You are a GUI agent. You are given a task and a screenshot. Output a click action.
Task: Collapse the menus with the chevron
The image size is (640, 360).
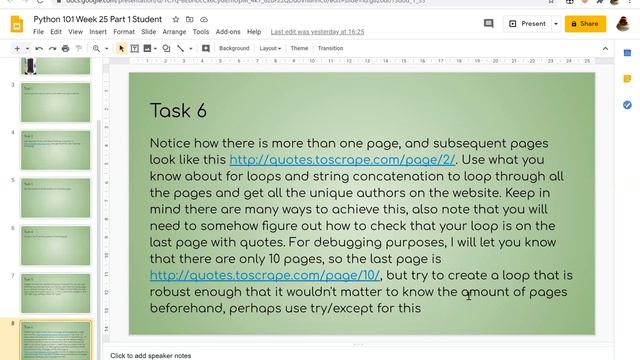tap(605, 49)
